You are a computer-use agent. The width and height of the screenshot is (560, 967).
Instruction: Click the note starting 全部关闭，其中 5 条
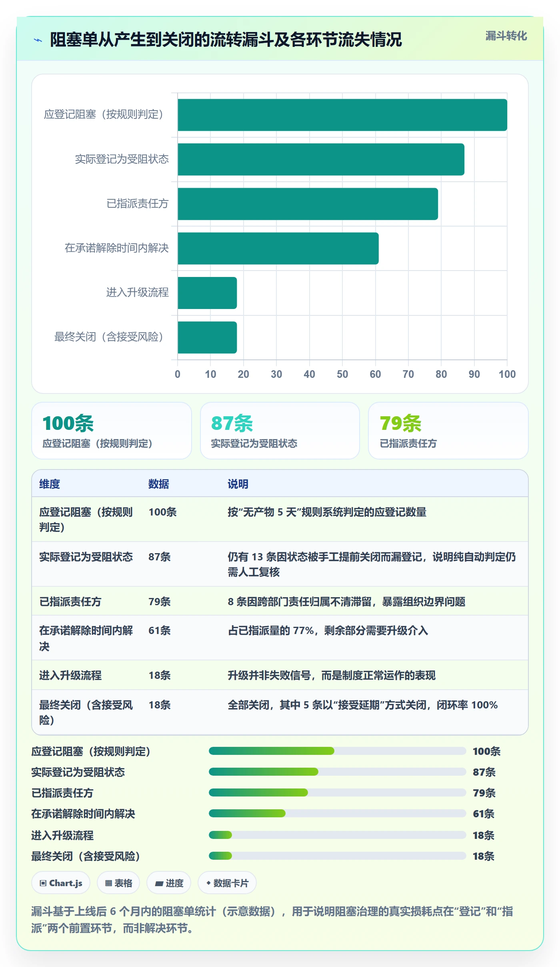[x=363, y=705]
